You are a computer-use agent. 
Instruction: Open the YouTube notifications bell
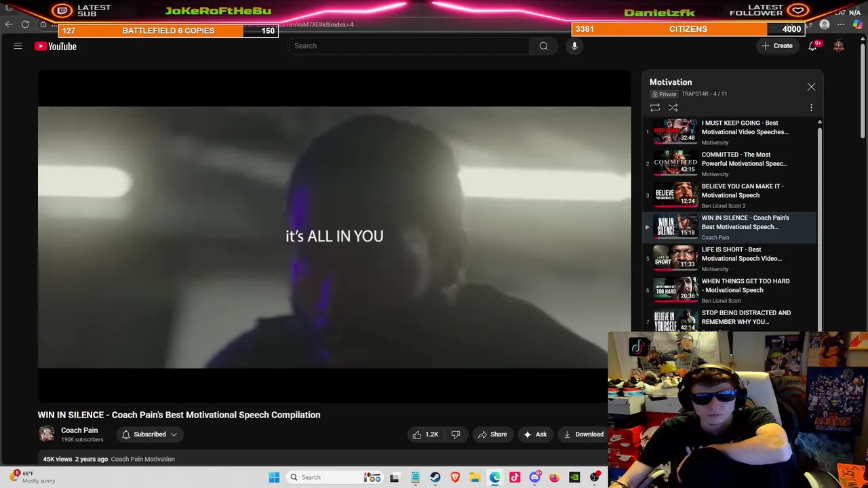pos(812,46)
